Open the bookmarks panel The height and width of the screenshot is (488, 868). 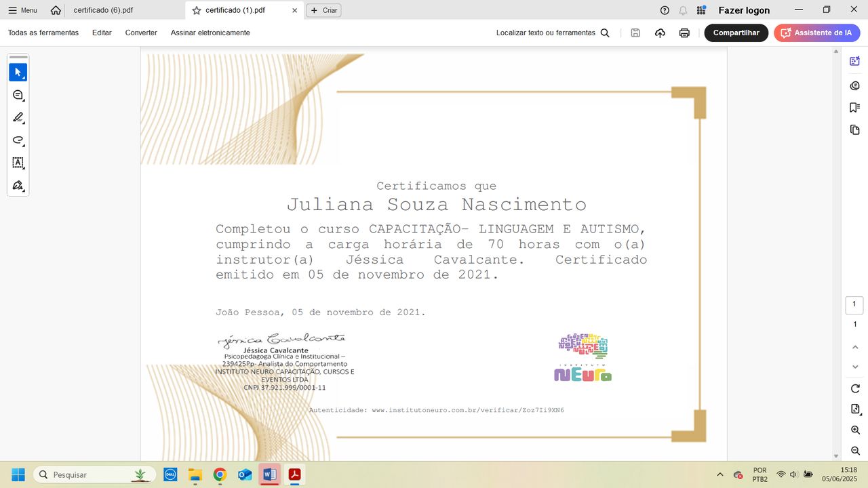pyautogui.click(x=854, y=108)
